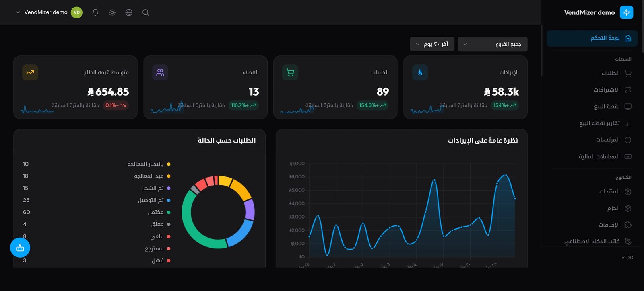Click the ملغي legend entry

(x=160, y=236)
